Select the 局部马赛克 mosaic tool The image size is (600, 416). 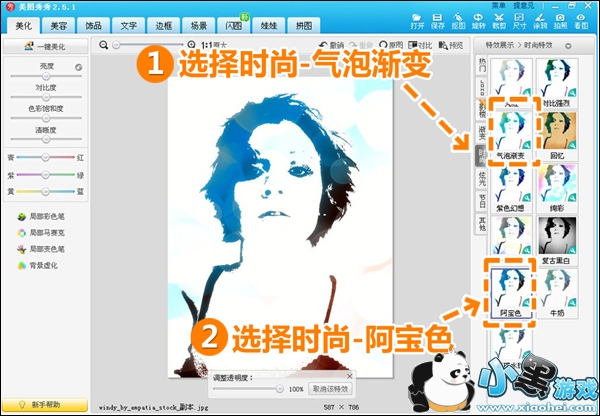click(41, 233)
